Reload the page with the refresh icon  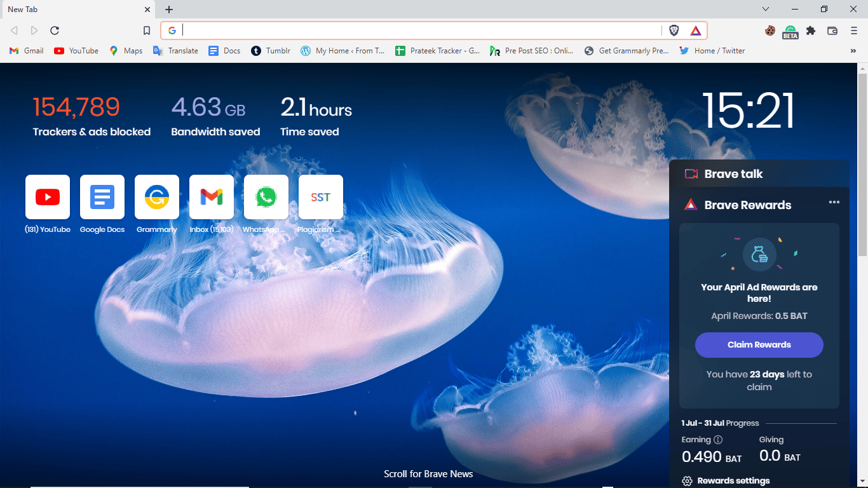[55, 30]
